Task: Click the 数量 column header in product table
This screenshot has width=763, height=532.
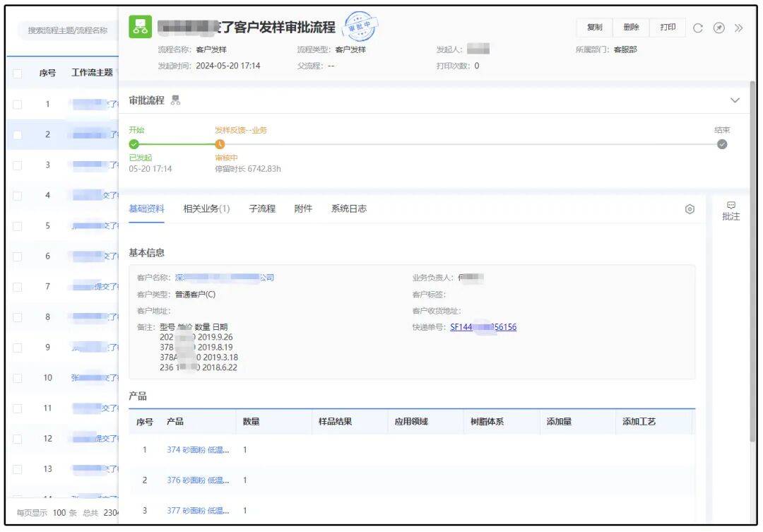Action: tap(251, 422)
